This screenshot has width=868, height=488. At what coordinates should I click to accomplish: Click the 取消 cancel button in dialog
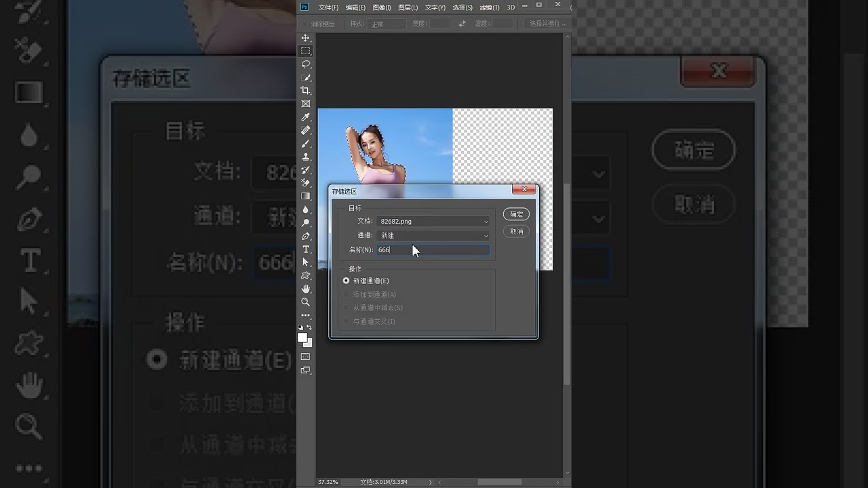click(517, 231)
